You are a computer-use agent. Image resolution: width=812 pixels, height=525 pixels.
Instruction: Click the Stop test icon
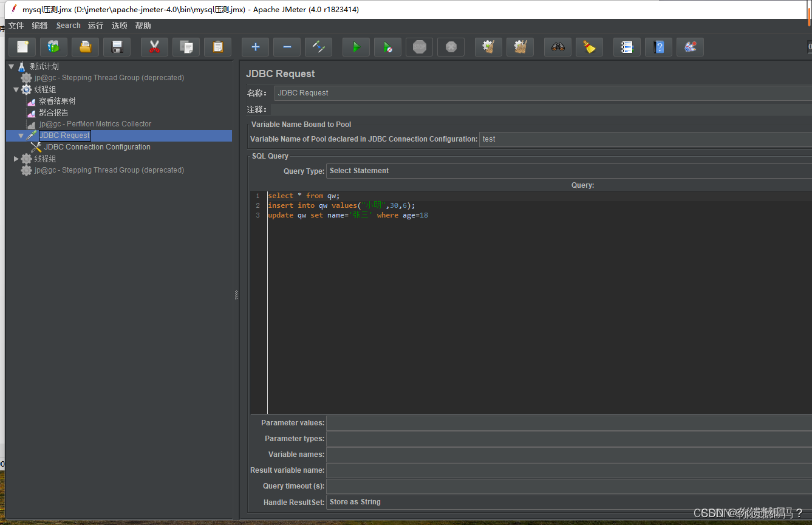(x=419, y=47)
